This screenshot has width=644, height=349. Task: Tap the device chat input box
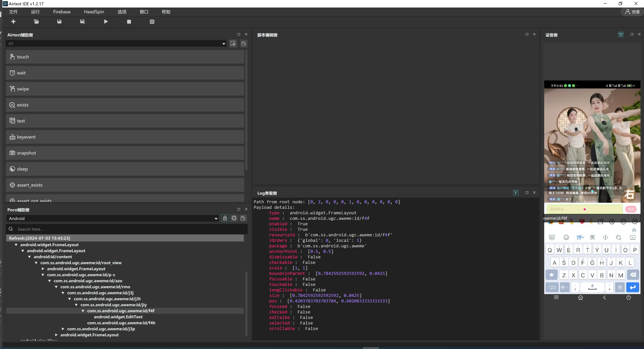[585, 209]
